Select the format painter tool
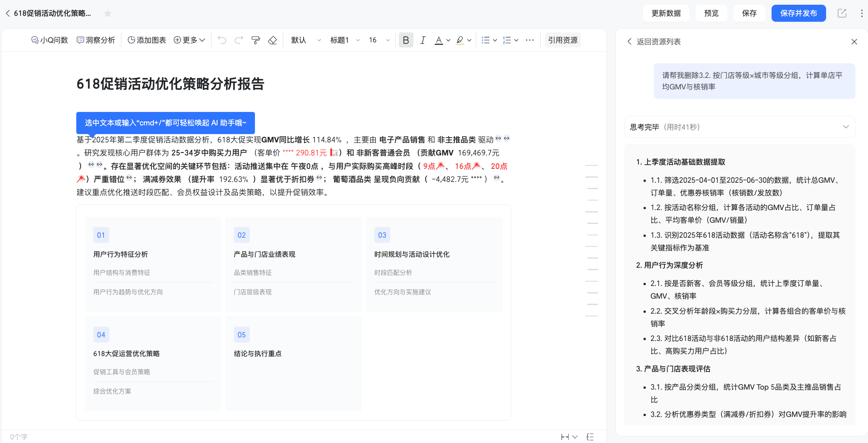The height and width of the screenshot is (443, 868). point(256,40)
